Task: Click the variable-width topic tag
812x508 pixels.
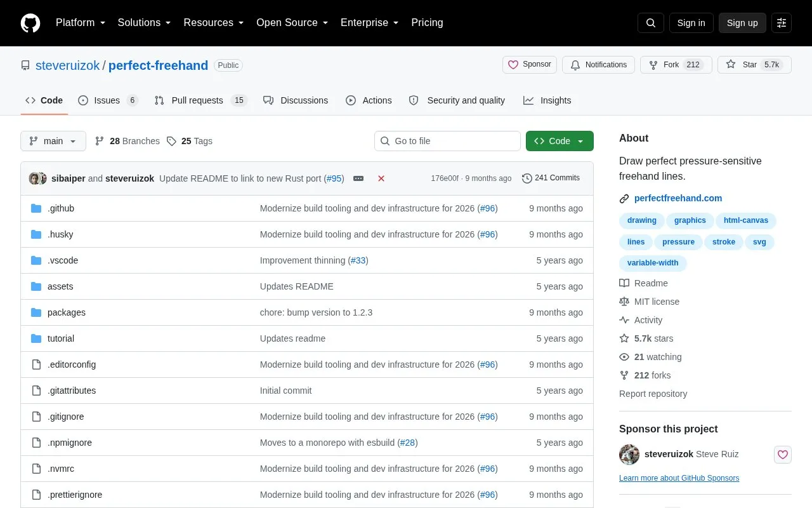Action: [653, 263]
